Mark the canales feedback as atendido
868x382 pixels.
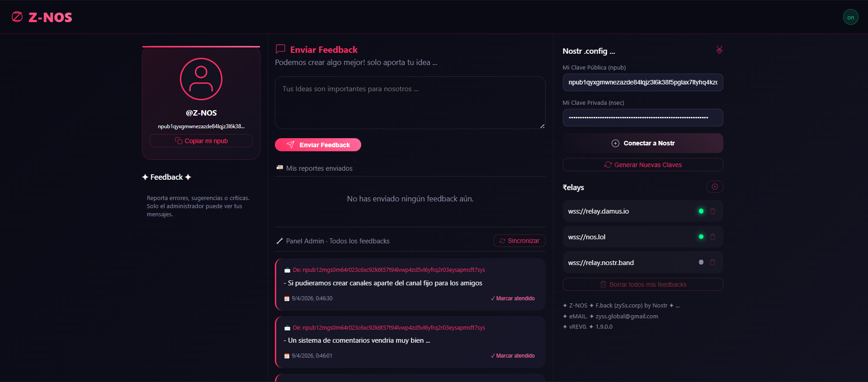click(x=513, y=298)
